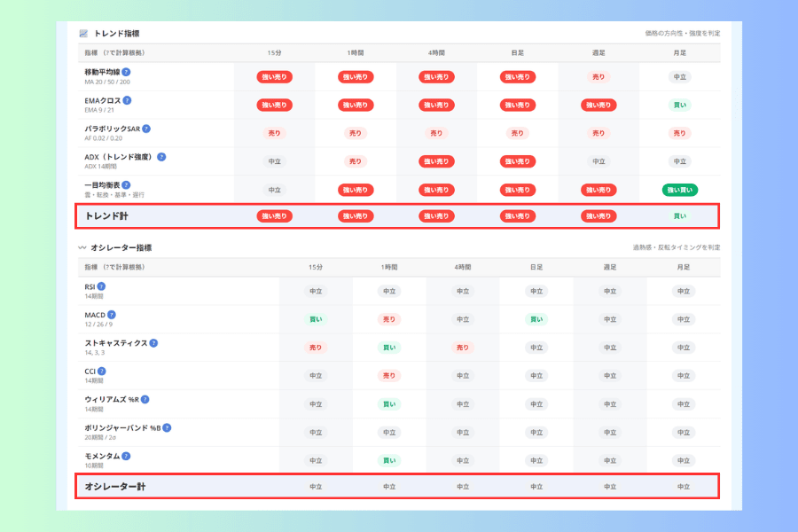Screen dimensions: 798x532
Task: Show help for ボリンジャーバンド %B
Action: [x=167, y=427]
